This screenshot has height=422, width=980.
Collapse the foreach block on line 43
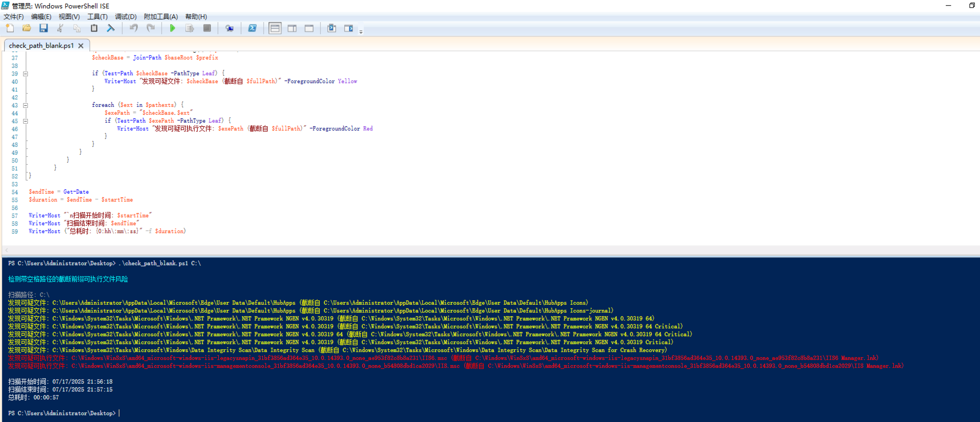25,105
